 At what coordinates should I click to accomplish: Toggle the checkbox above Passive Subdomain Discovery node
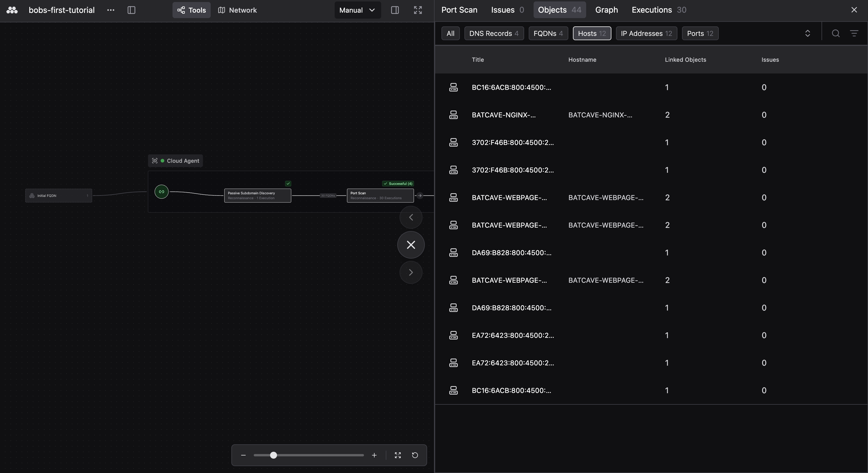[288, 184]
